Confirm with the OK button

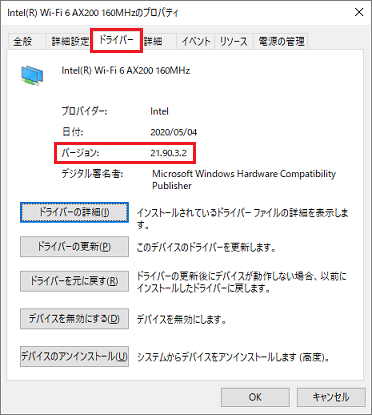pyautogui.click(x=255, y=397)
